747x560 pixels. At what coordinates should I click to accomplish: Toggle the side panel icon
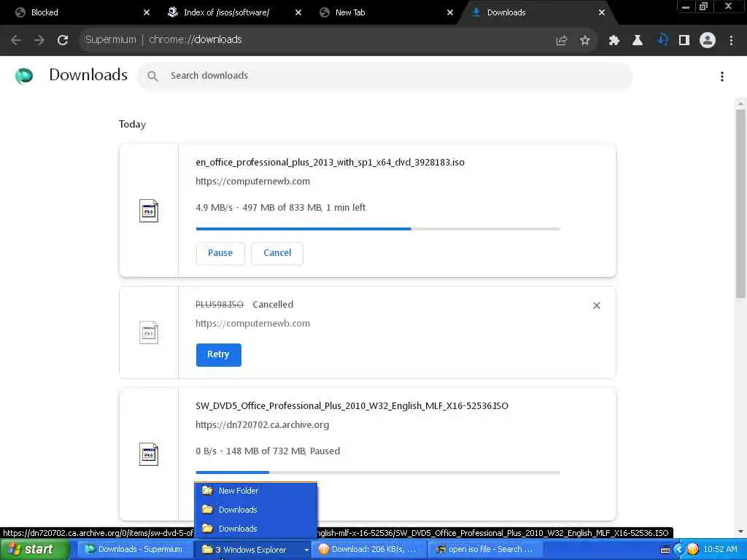(684, 41)
